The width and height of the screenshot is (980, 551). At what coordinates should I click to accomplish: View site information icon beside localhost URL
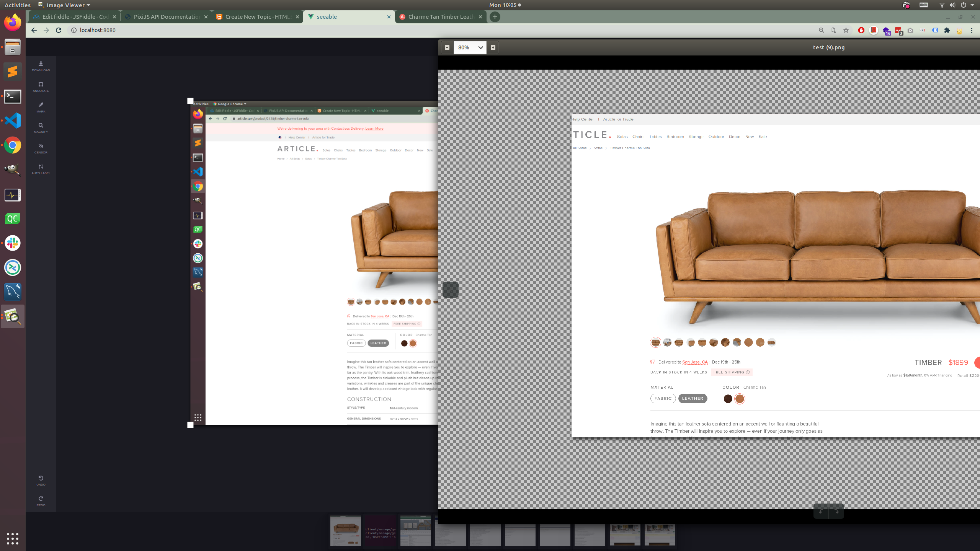pos(73,30)
